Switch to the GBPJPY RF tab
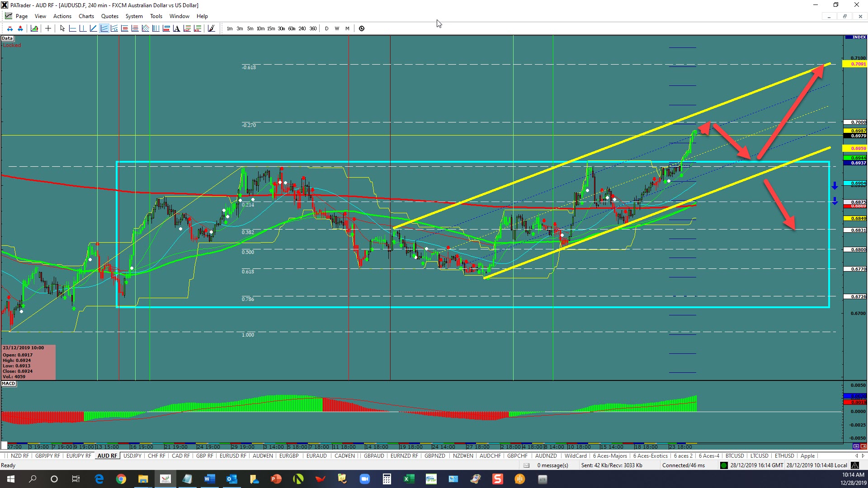The height and width of the screenshot is (488, 868). point(47,456)
